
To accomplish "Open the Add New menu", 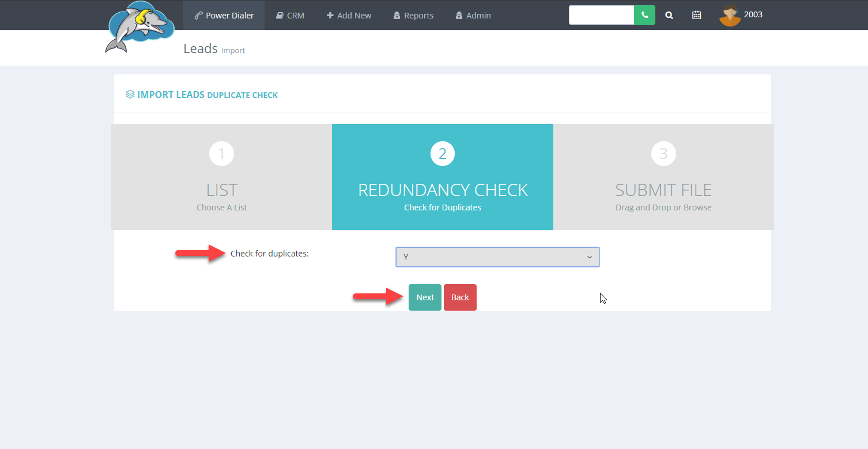I will point(349,15).
